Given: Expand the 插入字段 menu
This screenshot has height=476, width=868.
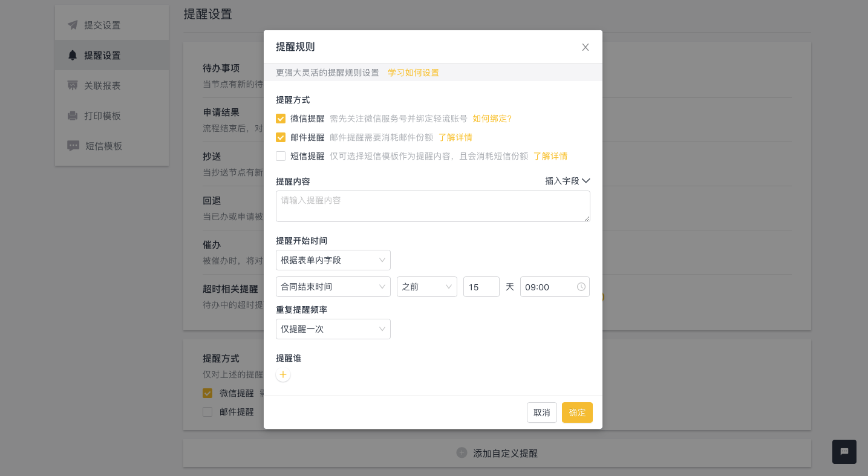Looking at the screenshot, I should (x=567, y=181).
